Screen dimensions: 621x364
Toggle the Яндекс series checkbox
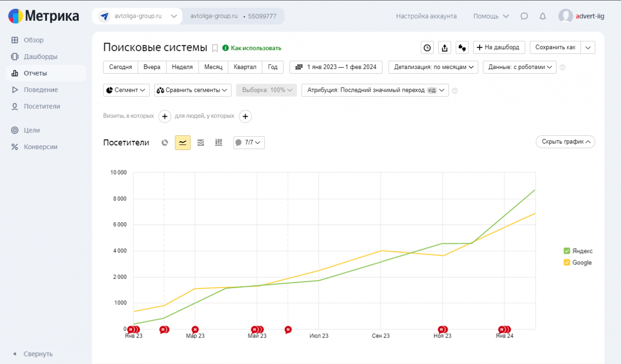pos(567,251)
